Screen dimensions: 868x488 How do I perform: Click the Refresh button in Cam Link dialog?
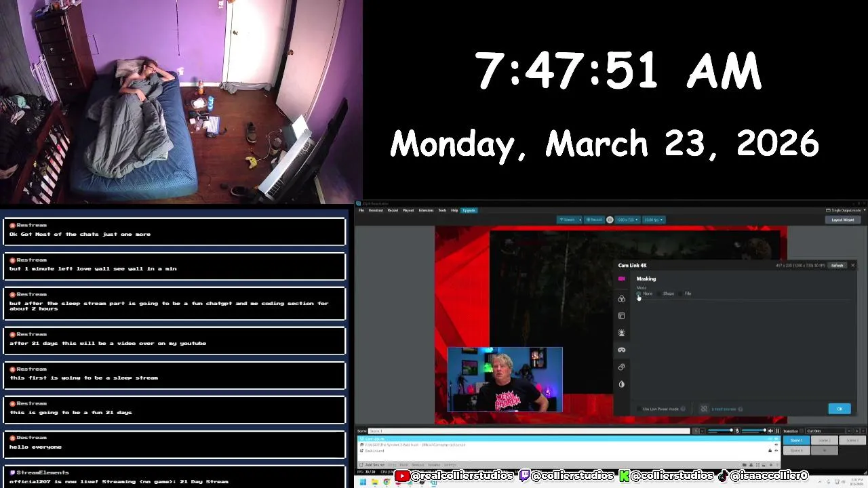point(837,265)
